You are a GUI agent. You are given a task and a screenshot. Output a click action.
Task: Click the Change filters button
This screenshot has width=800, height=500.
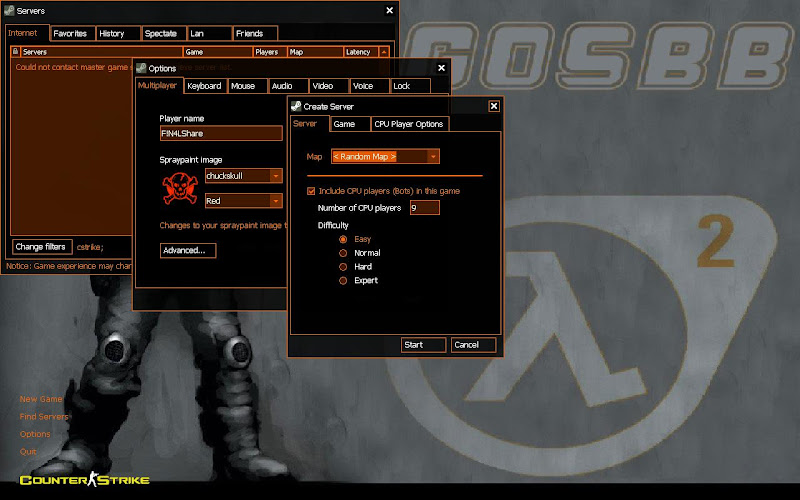tap(42, 247)
